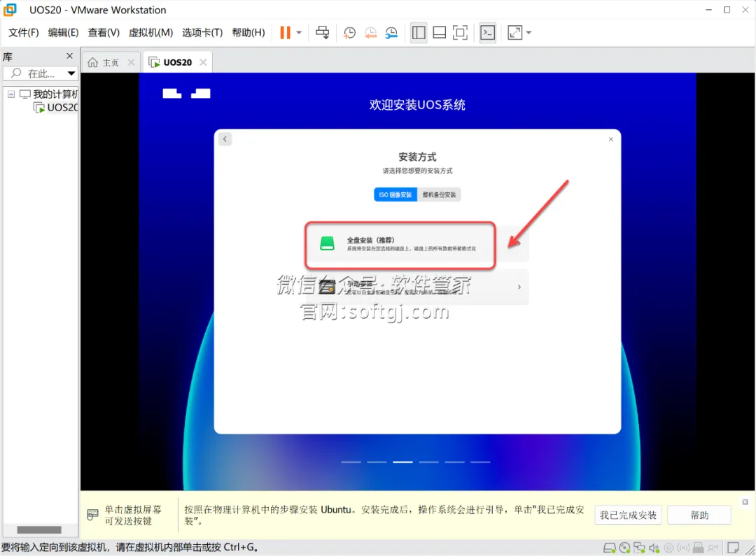Close the UOS20 tab
The image size is (756, 556).
[x=203, y=62]
